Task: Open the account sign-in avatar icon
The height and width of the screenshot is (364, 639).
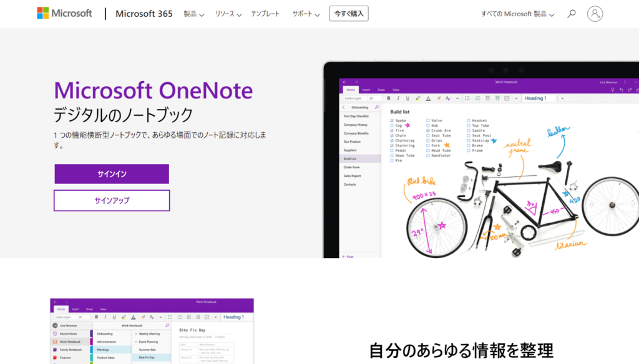Action: (595, 14)
